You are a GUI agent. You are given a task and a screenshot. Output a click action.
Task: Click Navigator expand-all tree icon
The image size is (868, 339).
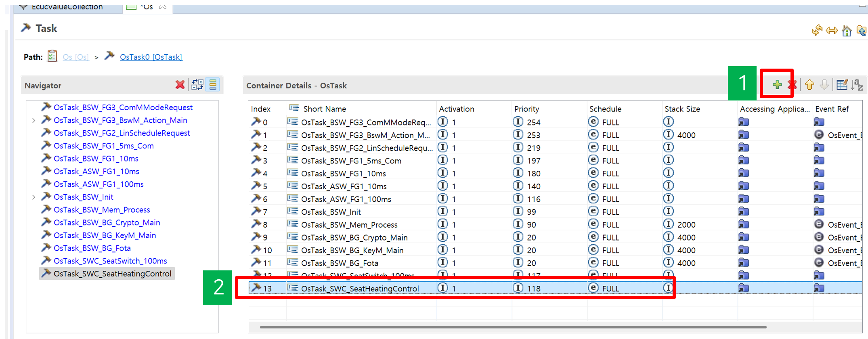[x=197, y=85]
